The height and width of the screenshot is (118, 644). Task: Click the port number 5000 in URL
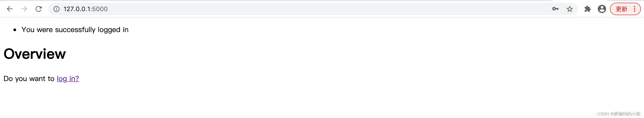(100, 9)
